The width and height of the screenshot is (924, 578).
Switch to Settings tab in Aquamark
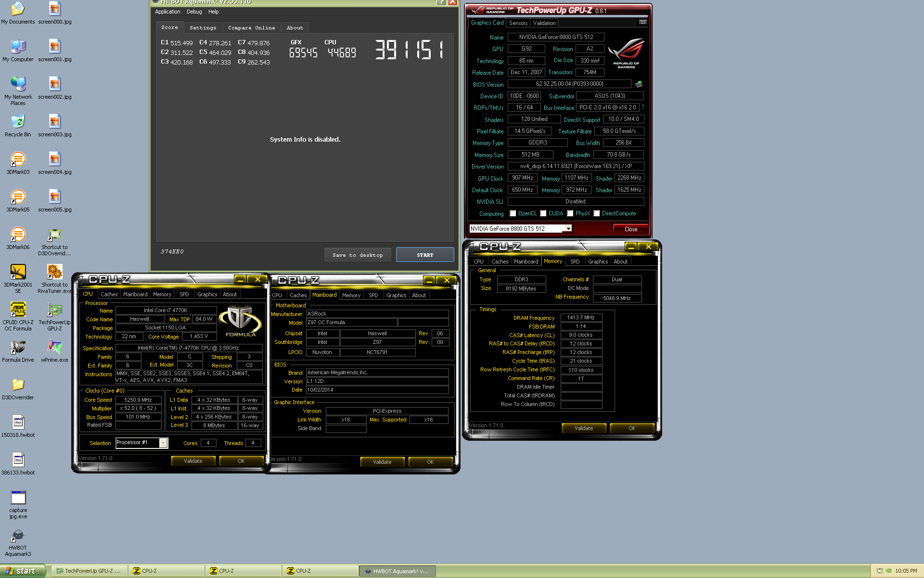click(x=203, y=27)
